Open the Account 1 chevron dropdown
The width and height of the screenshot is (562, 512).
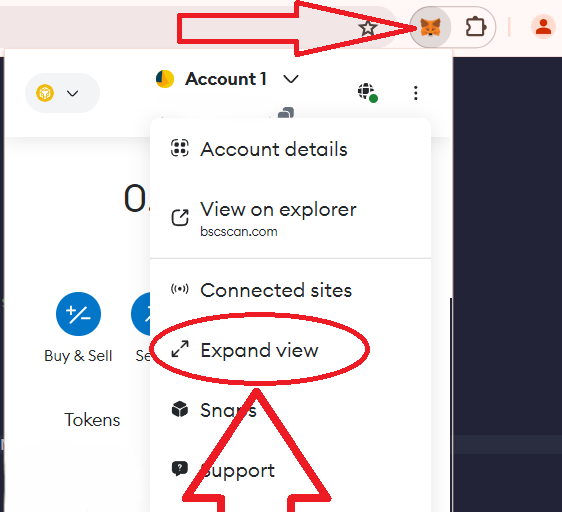291,79
